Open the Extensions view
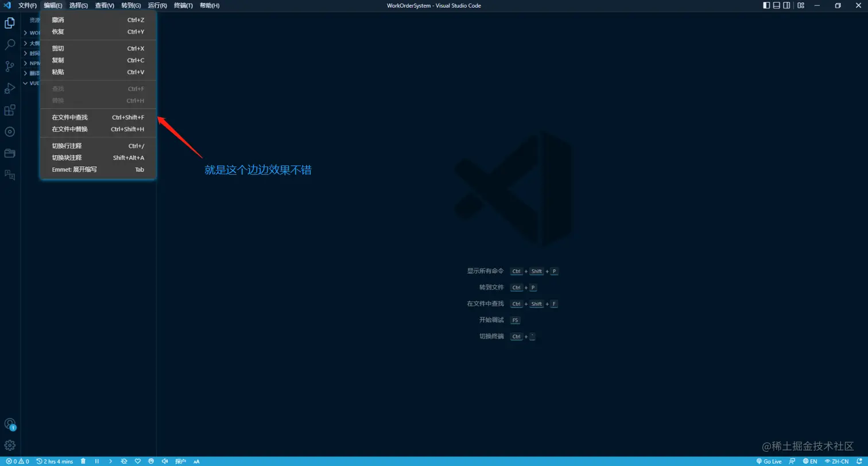Screen dimensions: 868x466 10,110
